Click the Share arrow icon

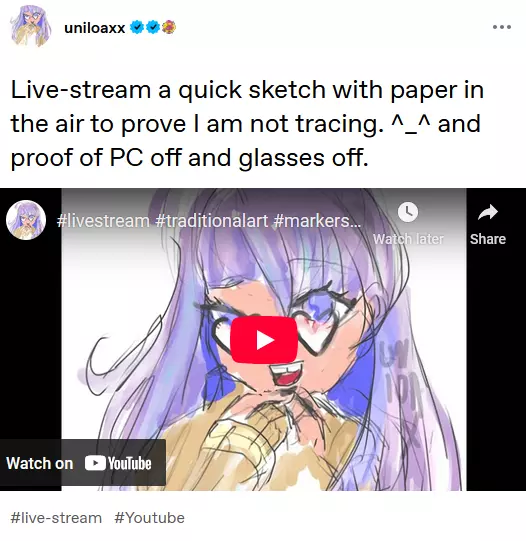[x=488, y=212]
